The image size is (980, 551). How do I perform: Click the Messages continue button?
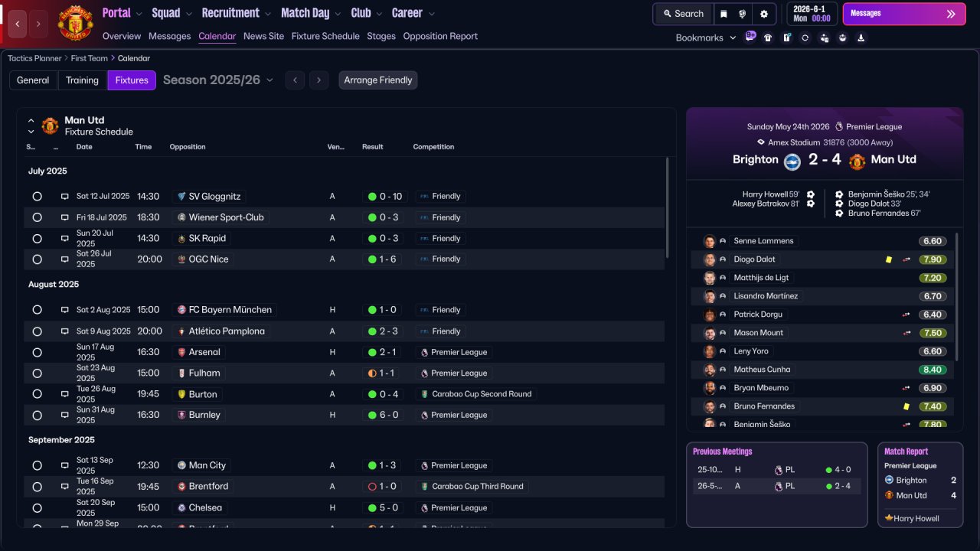coord(903,14)
